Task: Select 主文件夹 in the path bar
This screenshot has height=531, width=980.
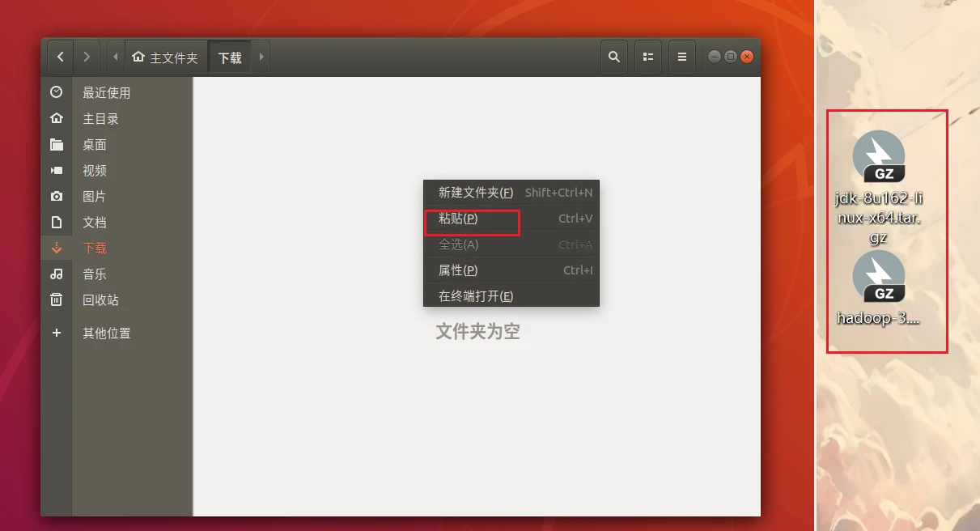Action: [166, 58]
